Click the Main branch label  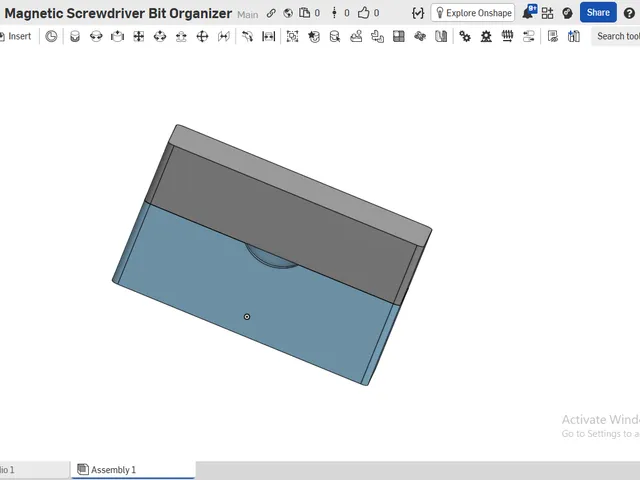click(247, 15)
